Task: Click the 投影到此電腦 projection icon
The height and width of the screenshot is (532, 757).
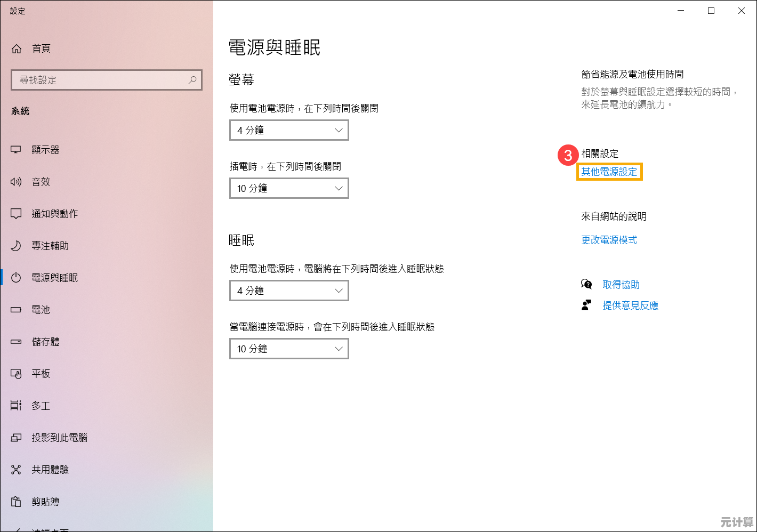Action: [16, 438]
